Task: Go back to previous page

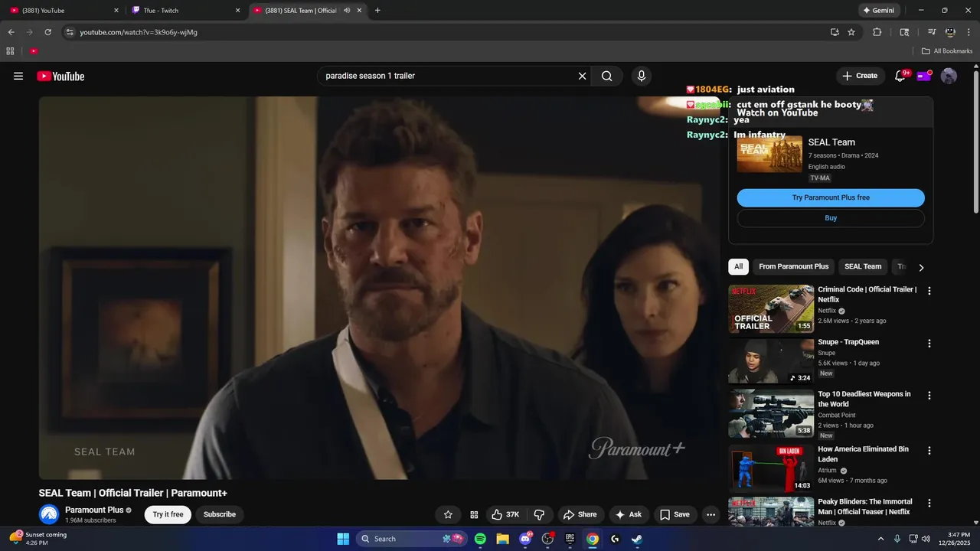Action: click(x=11, y=32)
